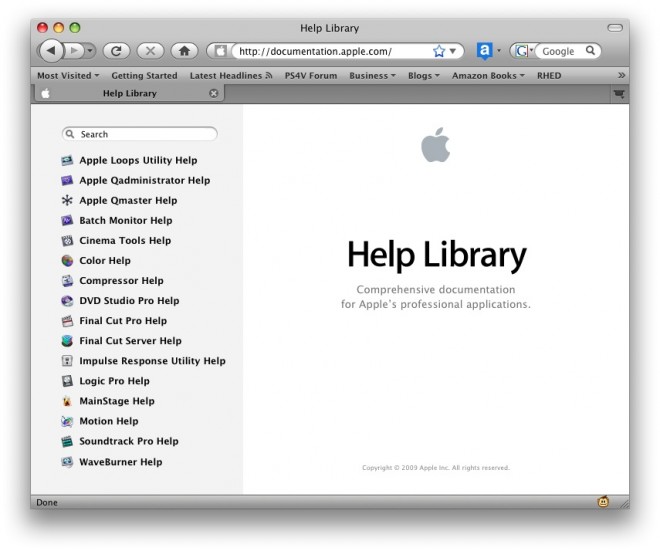Go back with the Back arrow button
This screenshot has width=660, height=551.
51,51
